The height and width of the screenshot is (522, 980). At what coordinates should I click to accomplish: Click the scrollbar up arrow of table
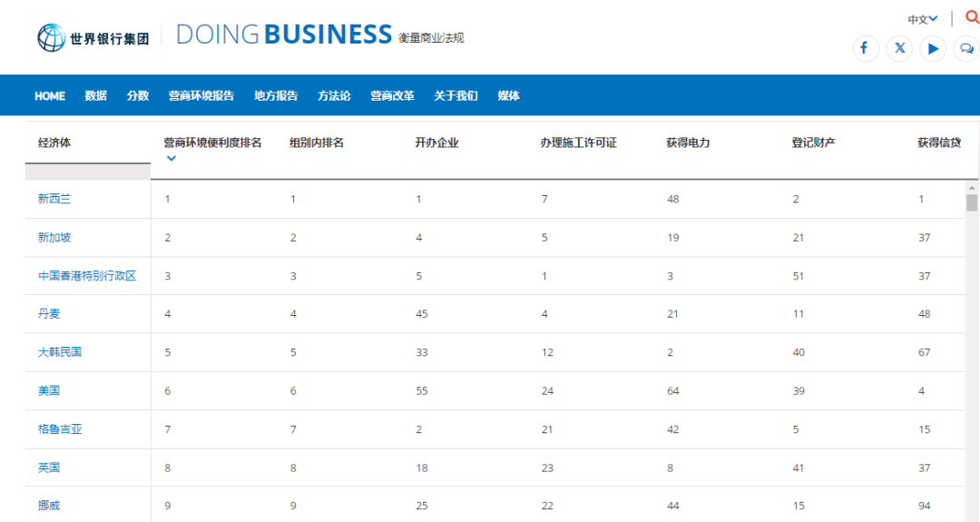(972, 188)
